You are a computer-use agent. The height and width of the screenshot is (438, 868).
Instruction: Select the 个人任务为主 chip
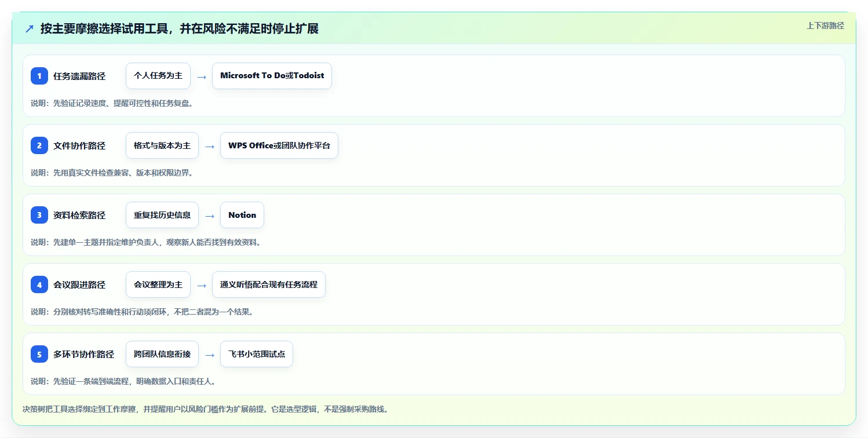[158, 76]
